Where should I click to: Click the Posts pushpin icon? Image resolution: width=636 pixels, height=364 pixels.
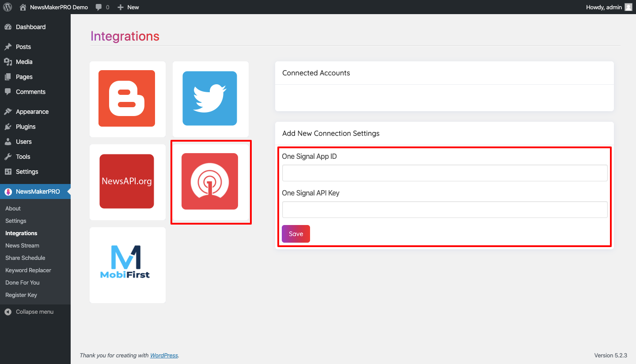[x=8, y=47]
